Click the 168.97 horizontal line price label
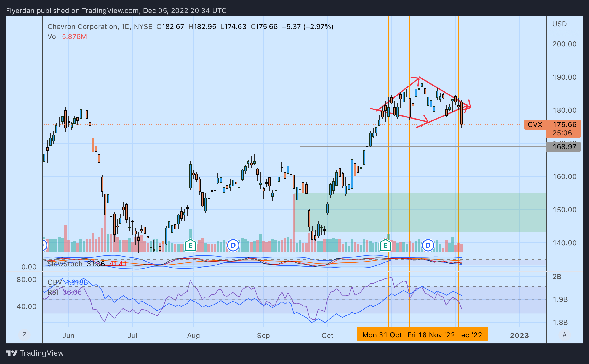 (564, 147)
